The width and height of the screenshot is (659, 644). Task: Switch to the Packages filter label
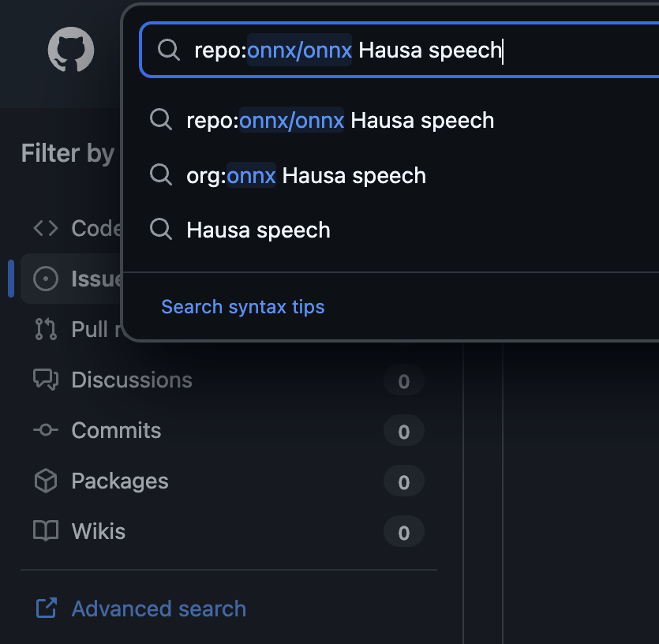(120, 481)
